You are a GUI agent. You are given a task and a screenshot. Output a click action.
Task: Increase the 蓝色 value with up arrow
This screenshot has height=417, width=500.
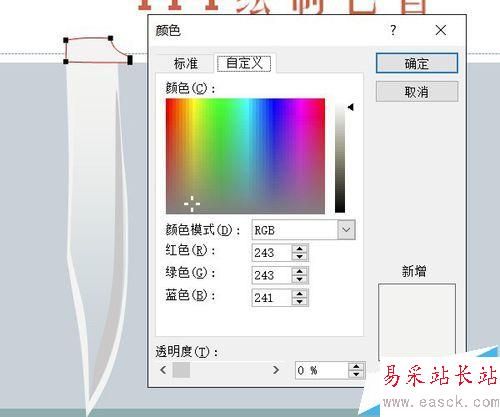point(300,294)
